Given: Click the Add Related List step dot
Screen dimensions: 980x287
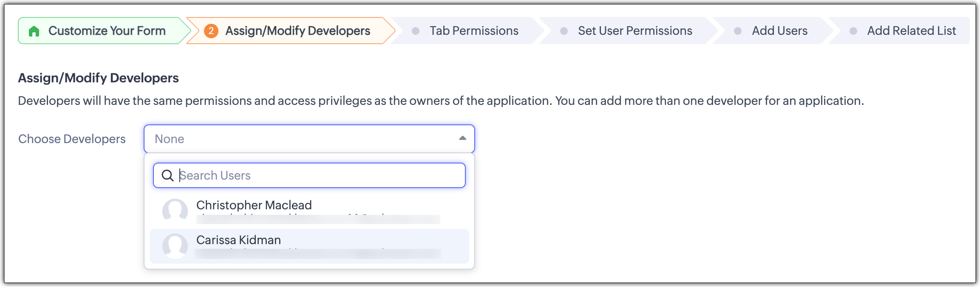Looking at the screenshot, I should (x=853, y=31).
